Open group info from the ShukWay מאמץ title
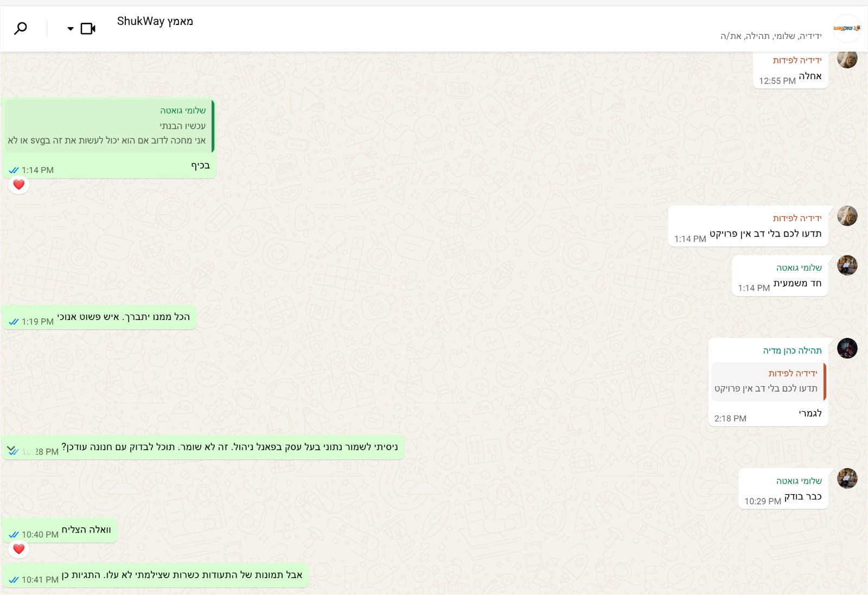The height and width of the screenshot is (595, 868). coord(155,21)
